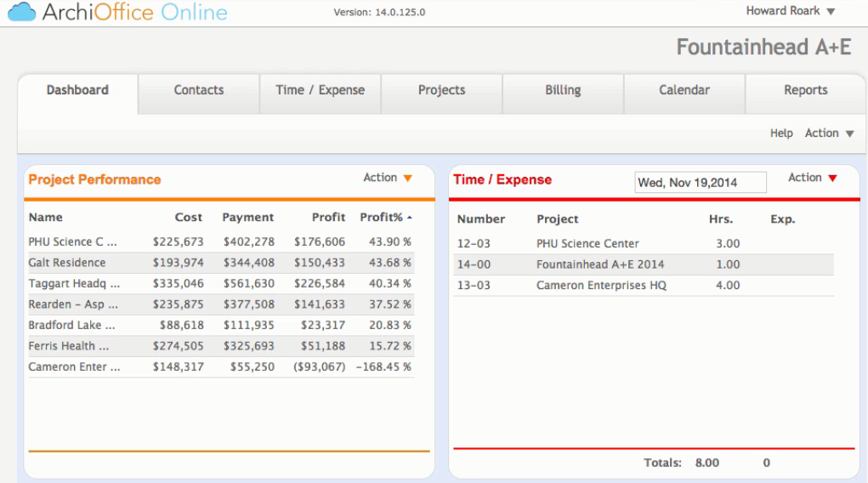The image size is (868, 483).
Task: Click the -168.45 % profit percentage
Action: pyautogui.click(x=383, y=367)
